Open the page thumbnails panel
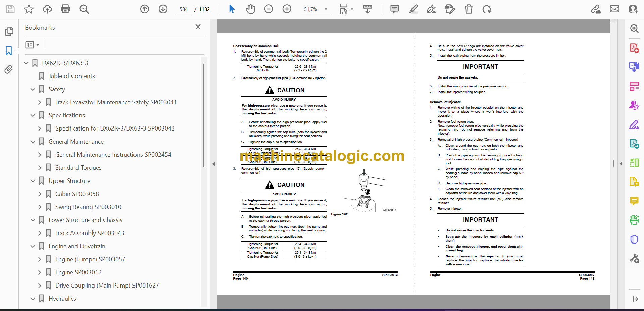The height and width of the screenshot is (311, 644). tap(9, 31)
